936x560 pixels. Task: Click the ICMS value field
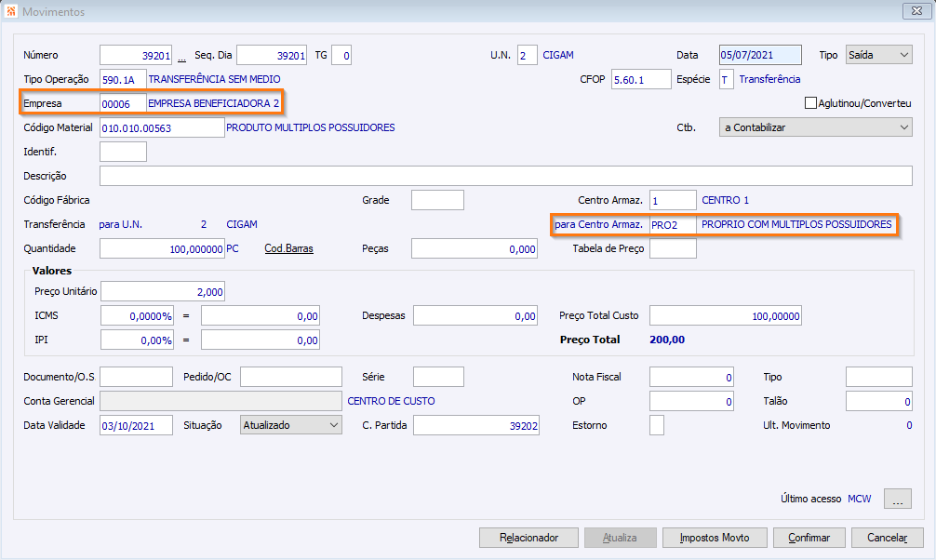(x=261, y=316)
